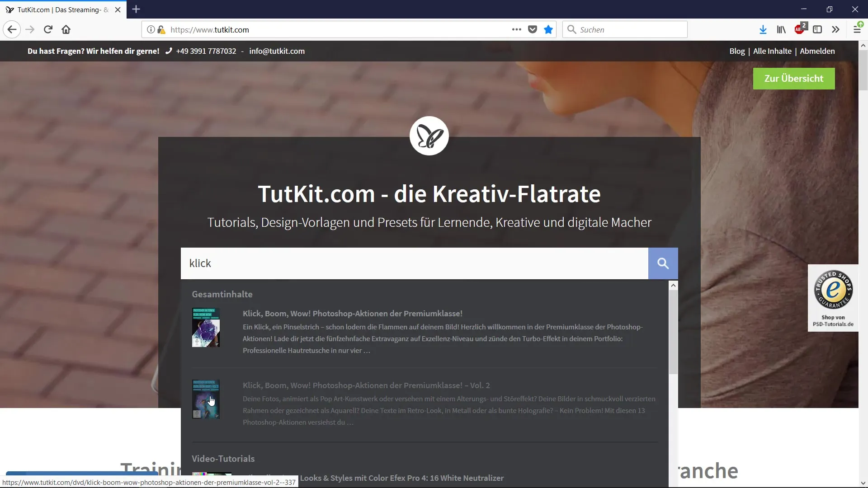Image resolution: width=868 pixels, height=488 pixels.
Task: Restore down the browser window
Action: [829, 9]
